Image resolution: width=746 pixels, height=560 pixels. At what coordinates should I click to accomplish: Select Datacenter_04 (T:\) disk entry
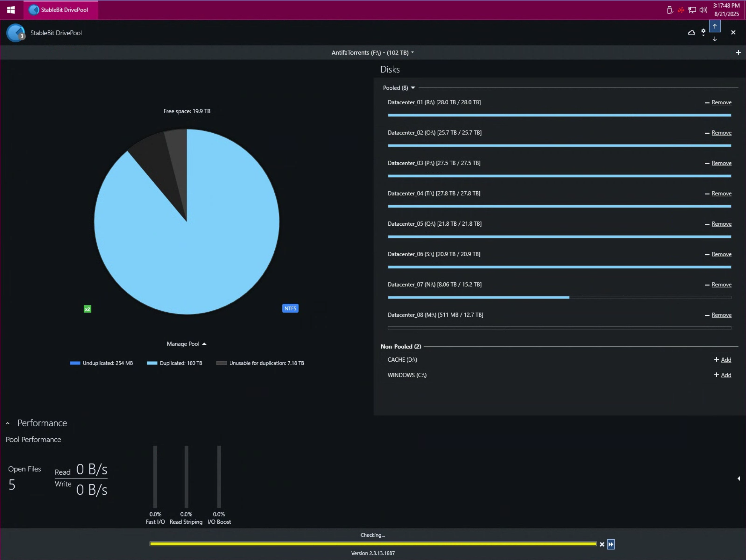434,193
